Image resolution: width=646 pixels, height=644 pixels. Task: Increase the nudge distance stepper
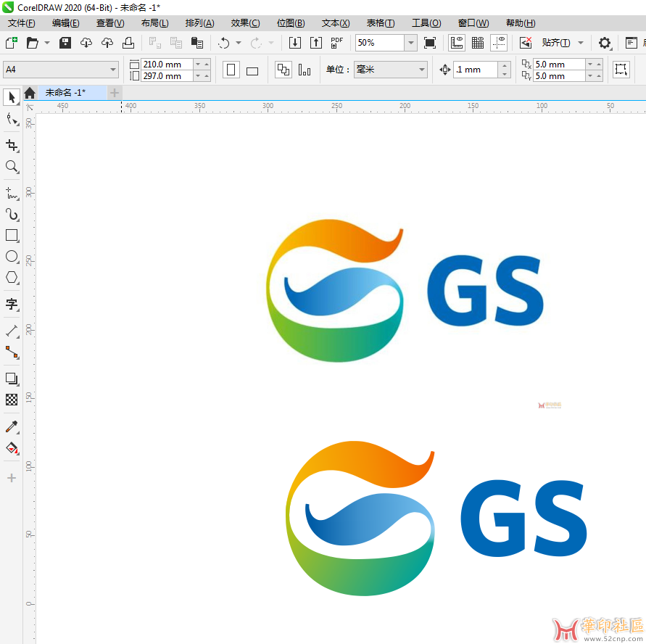(505, 66)
